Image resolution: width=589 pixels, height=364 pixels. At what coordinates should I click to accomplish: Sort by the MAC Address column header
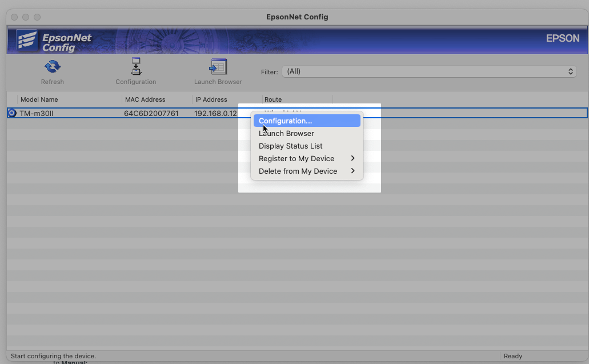(145, 99)
